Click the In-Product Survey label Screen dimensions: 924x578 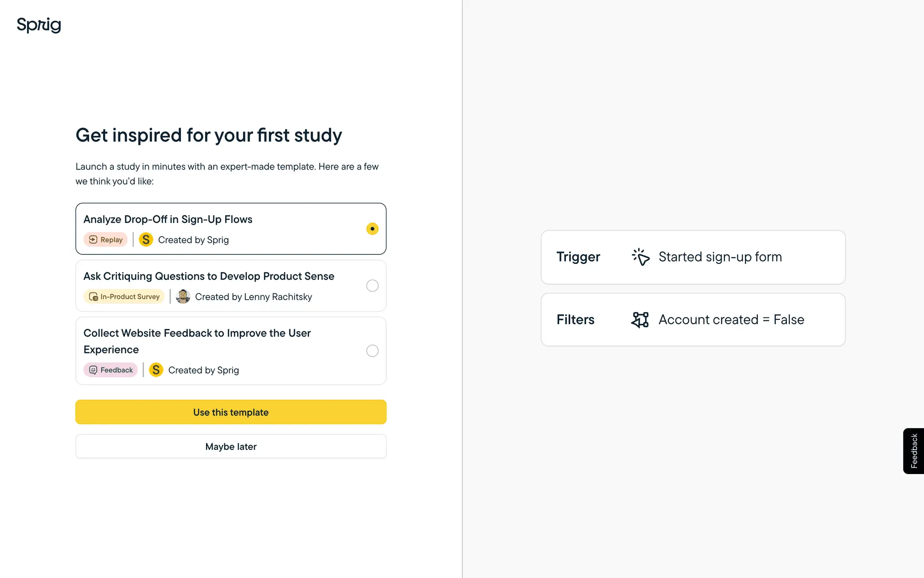130,297
